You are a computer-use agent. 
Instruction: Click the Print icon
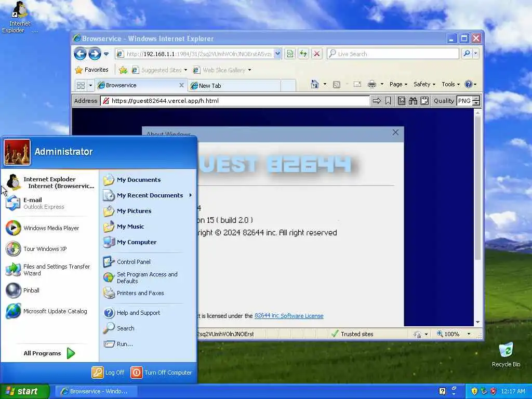(x=372, y=84)
